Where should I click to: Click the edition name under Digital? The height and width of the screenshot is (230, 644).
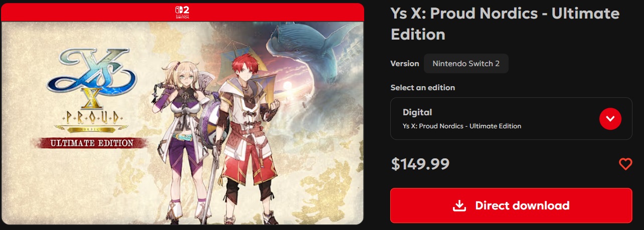tap(462, 126)
